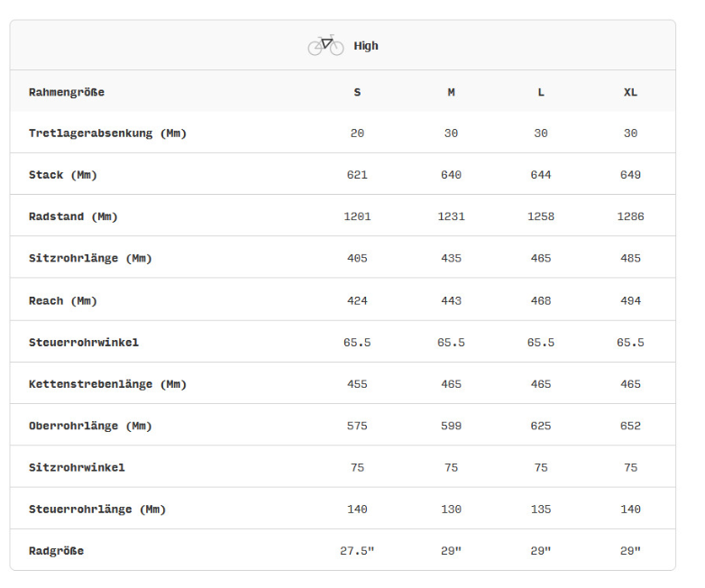Click the Sitzrohrlänge (Mm) row label
Screen dimensions: 705x588
(90, 258)
